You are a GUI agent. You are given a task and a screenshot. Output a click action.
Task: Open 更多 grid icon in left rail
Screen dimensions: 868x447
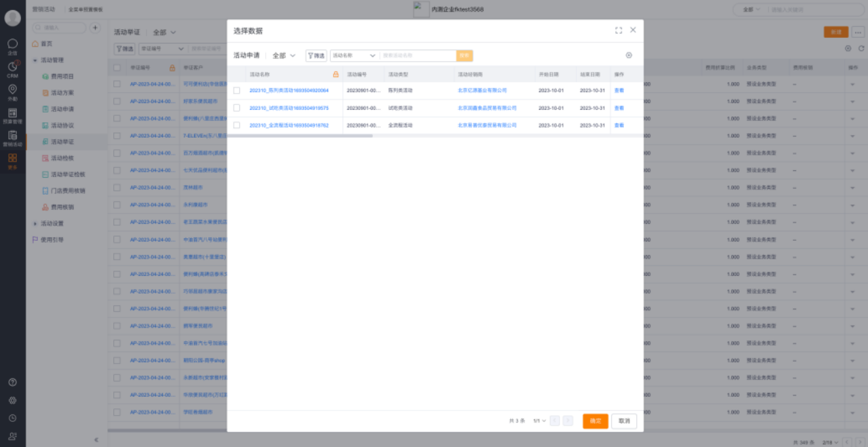(12, 158)
